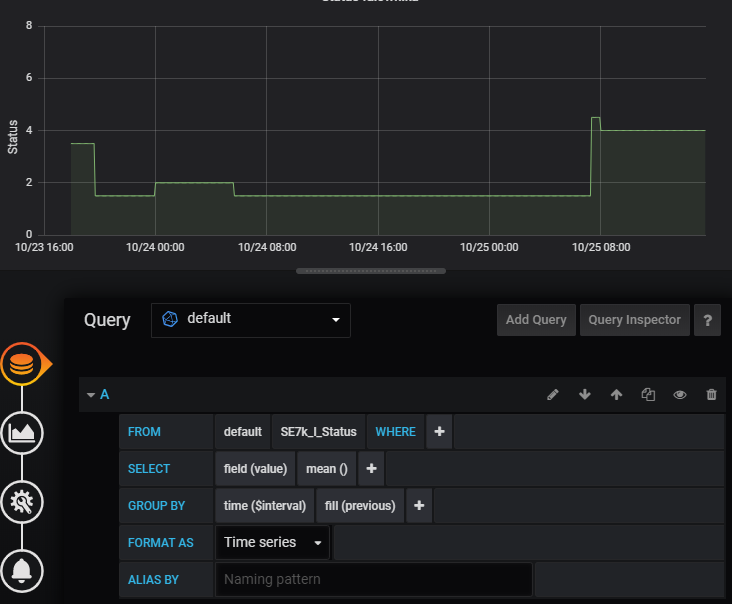Move query A up

(616, 395)
